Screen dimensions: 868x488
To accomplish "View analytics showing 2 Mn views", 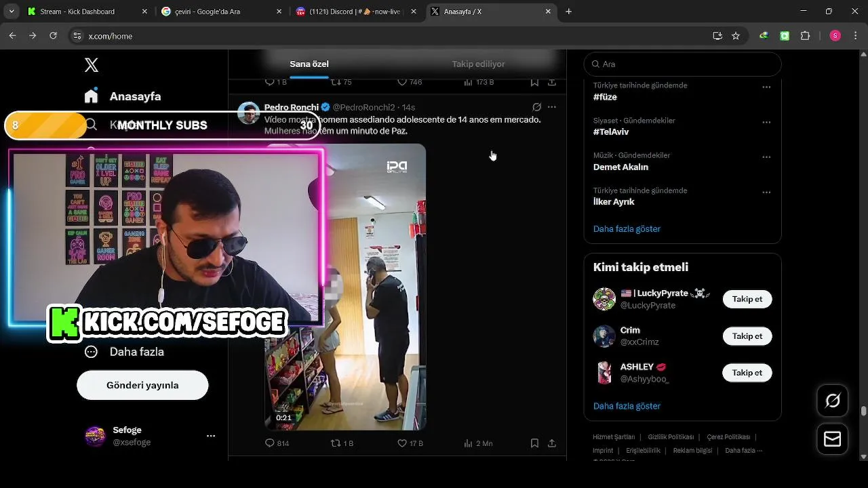I will [x=478, y=443].
